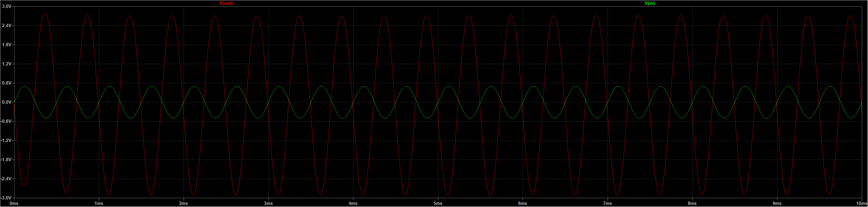This screenshot has height=207, width=868.
Task: Click the 0.0V vertical axis label
Action: coord(7,102)
